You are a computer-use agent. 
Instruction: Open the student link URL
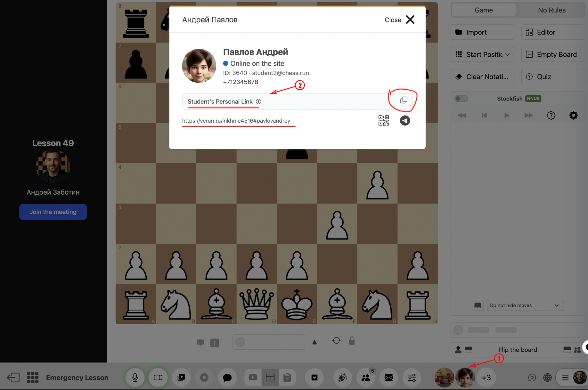236,121
